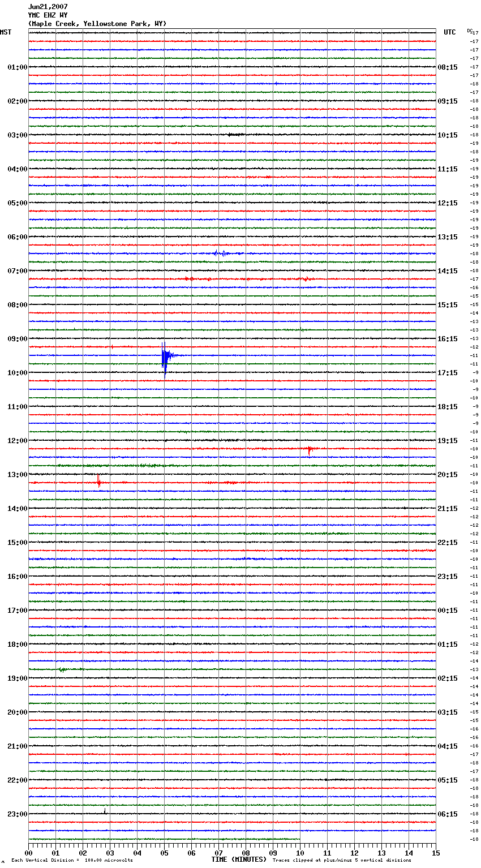Select the 14:00 MST hour label
Screen dimensions: 481x868
(x=18, y=509)
